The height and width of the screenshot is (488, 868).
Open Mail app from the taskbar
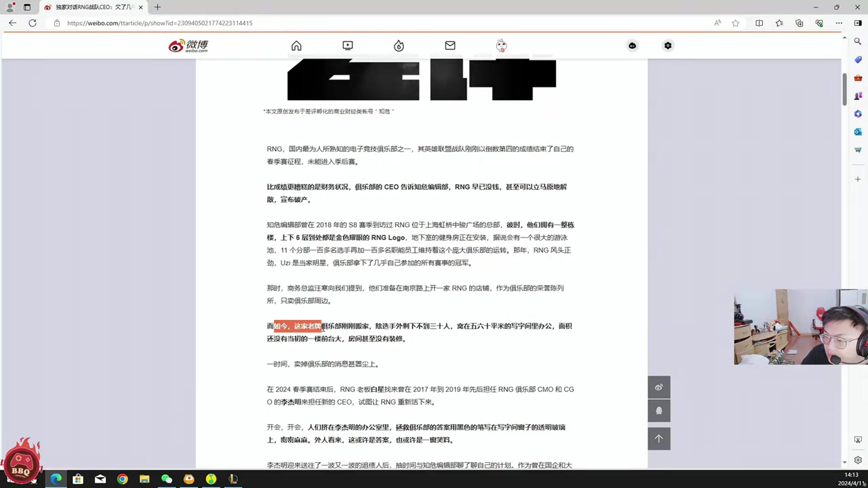[x=100, y=479]
